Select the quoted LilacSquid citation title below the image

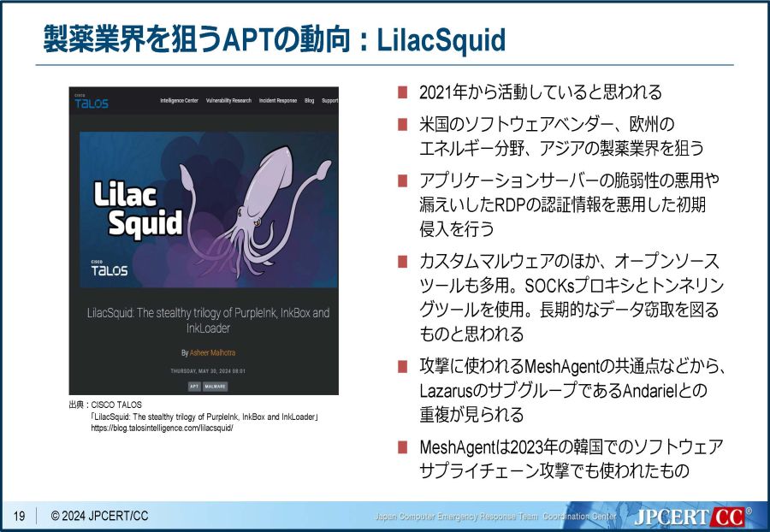pyautogui.click(x=204, y=417)
